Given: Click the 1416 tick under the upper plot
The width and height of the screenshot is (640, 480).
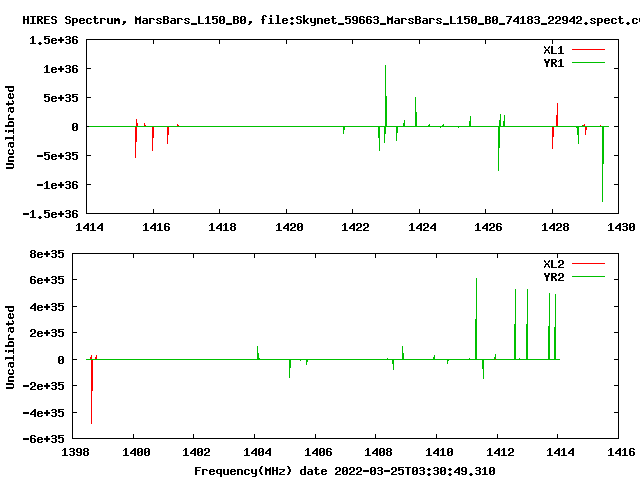Looking at the screenshot, I should (x=156, y=227).
